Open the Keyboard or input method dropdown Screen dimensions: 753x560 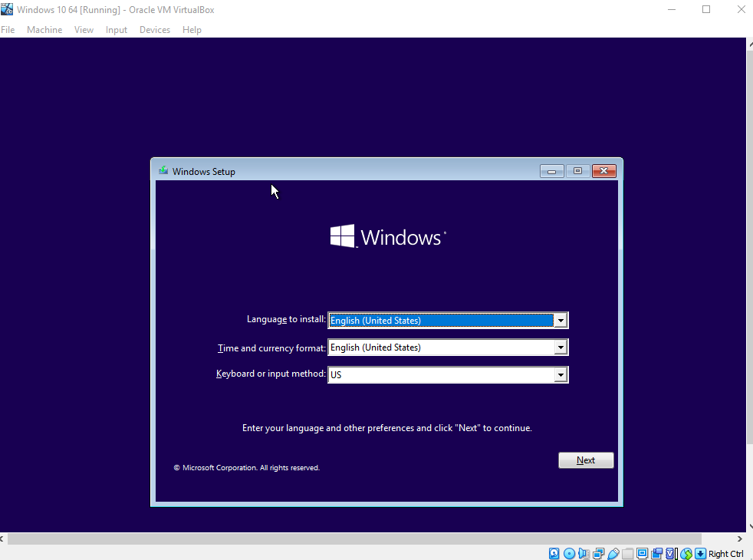[x=561, y=374]
